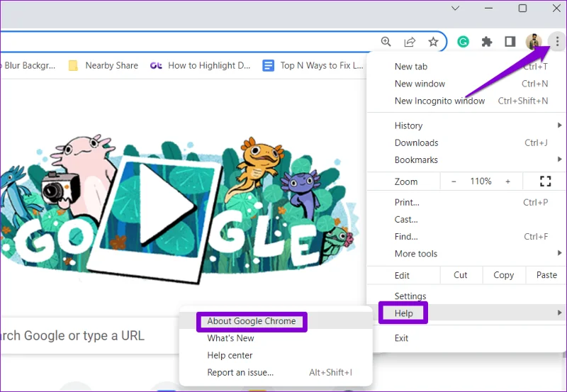Expand the Bookmarks submenu
This screenshot has height=392, width=567.
[467, 159]
